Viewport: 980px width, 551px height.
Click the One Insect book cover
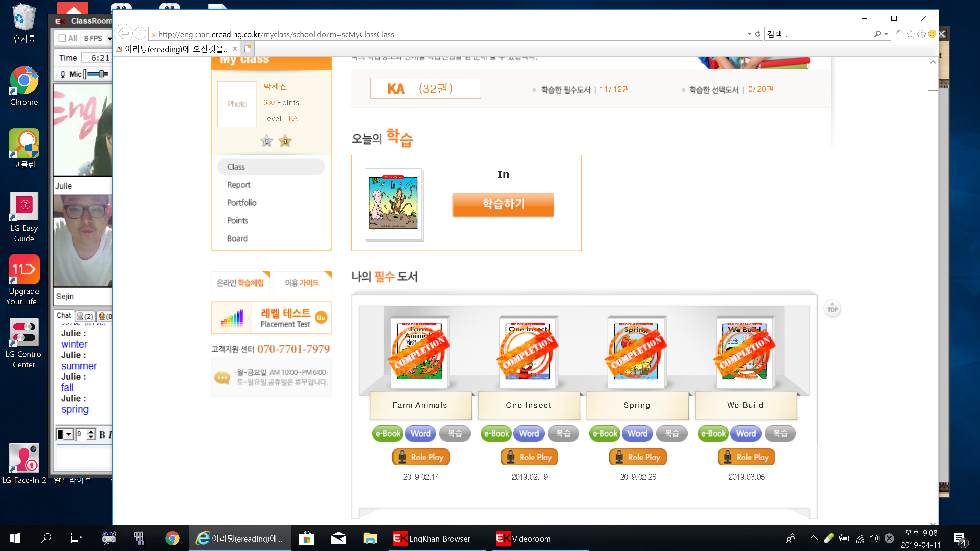(x=529, y=352)
